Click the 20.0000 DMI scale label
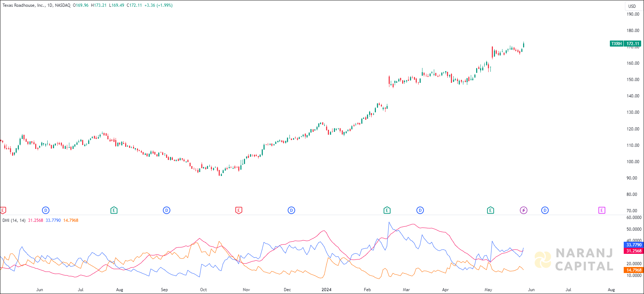Viewport: 644px width, 294px height. pos(634,264)
